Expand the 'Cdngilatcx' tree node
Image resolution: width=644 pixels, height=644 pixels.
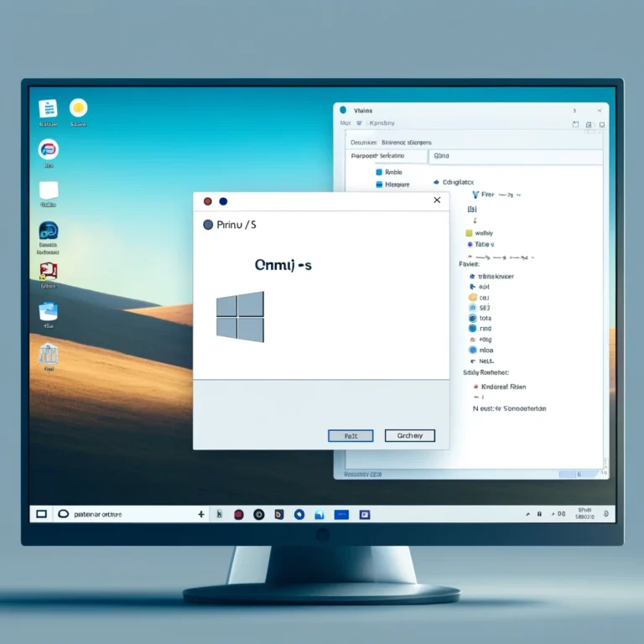[x=436, y=182]
